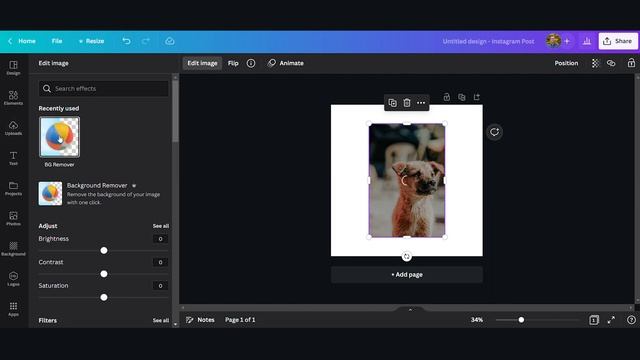640x360 pixels.
Task: Open the Notes panel
Action: 200,320
